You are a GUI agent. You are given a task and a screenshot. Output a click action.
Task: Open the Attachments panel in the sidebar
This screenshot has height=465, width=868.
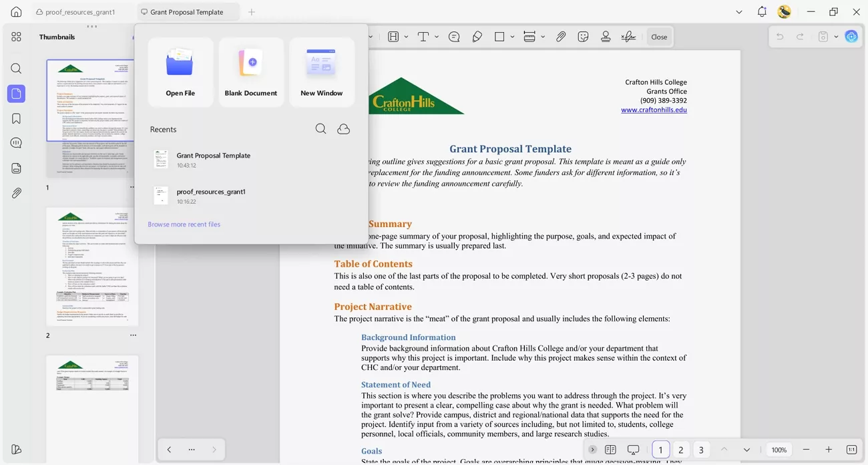(x=16, y=193)
